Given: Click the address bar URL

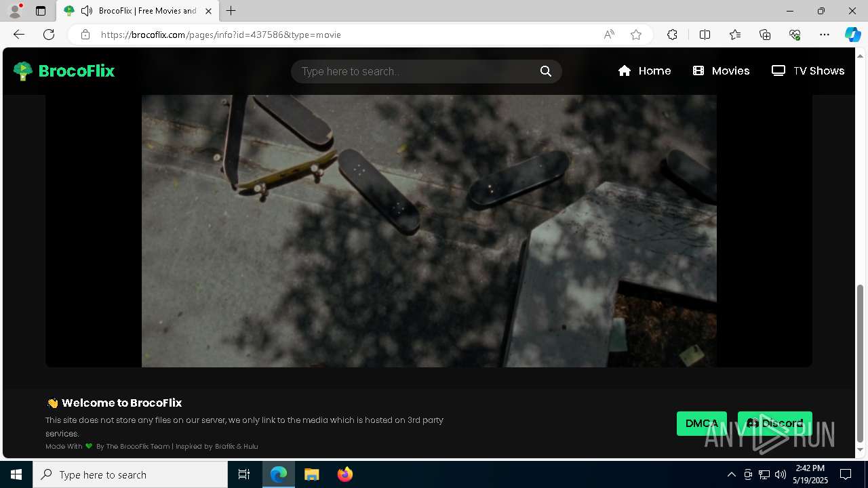Looking at the screenshot, I should point(221,35).
